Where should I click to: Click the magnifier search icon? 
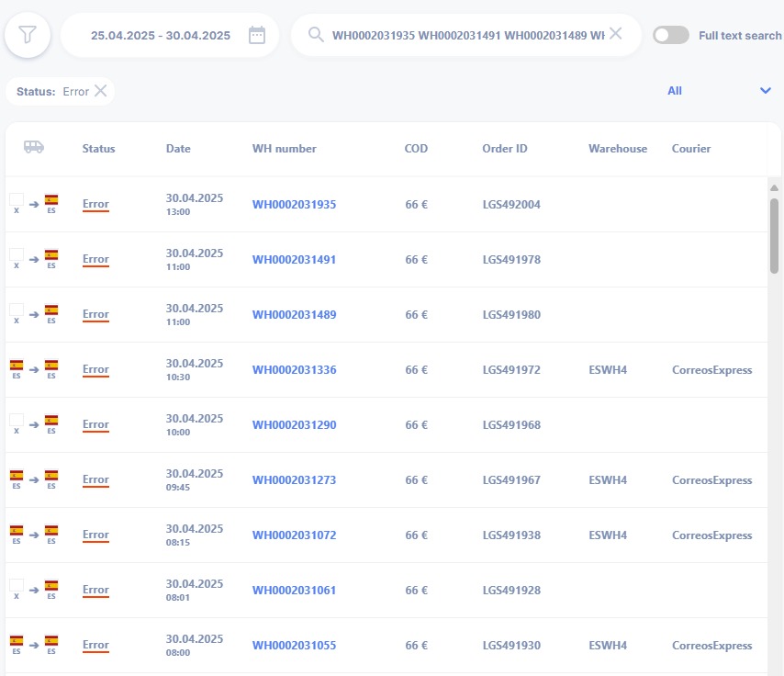coord(316,35)
